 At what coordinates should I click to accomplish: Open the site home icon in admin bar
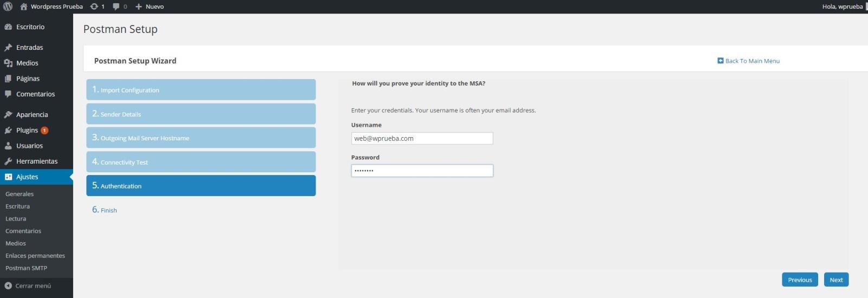(24, 7)
